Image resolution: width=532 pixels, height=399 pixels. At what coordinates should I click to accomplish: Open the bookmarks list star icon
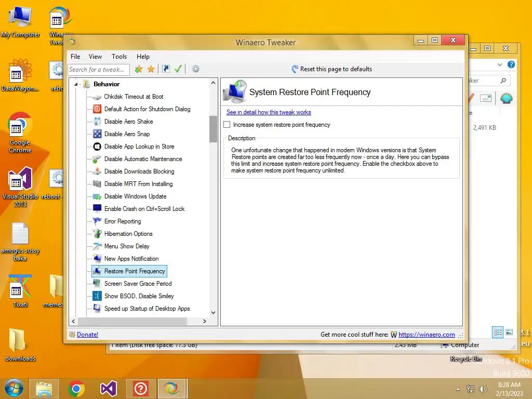(x=151, y=69)
